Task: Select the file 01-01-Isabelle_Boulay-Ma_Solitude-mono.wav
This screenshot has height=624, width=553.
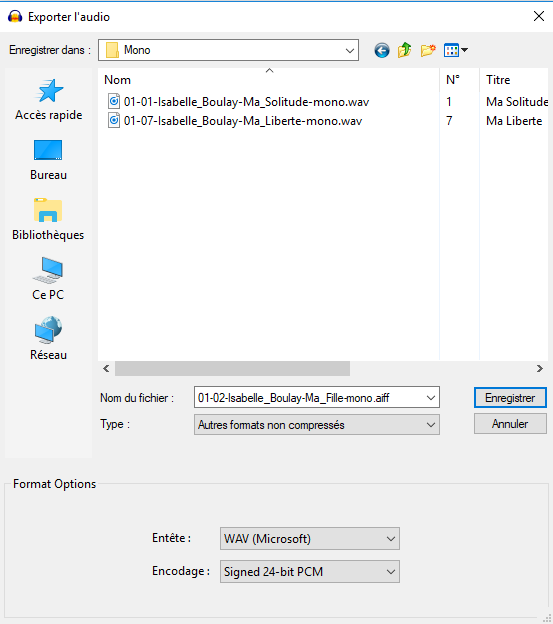Action: [x=246, y=101]
